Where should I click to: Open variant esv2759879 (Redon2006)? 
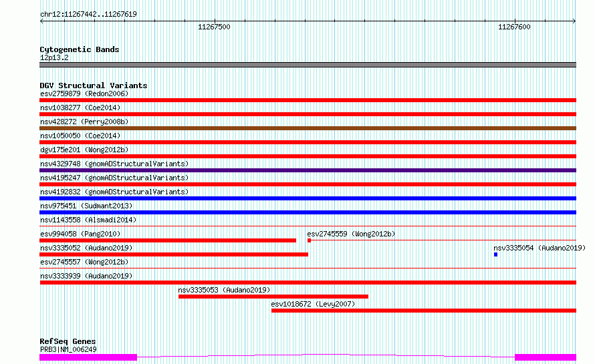[x=84, y=94]
